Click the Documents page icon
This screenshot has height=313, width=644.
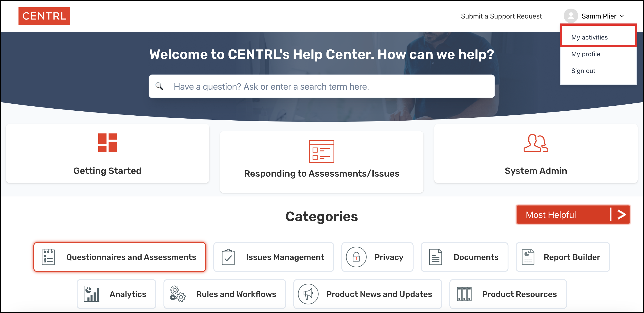435,257
